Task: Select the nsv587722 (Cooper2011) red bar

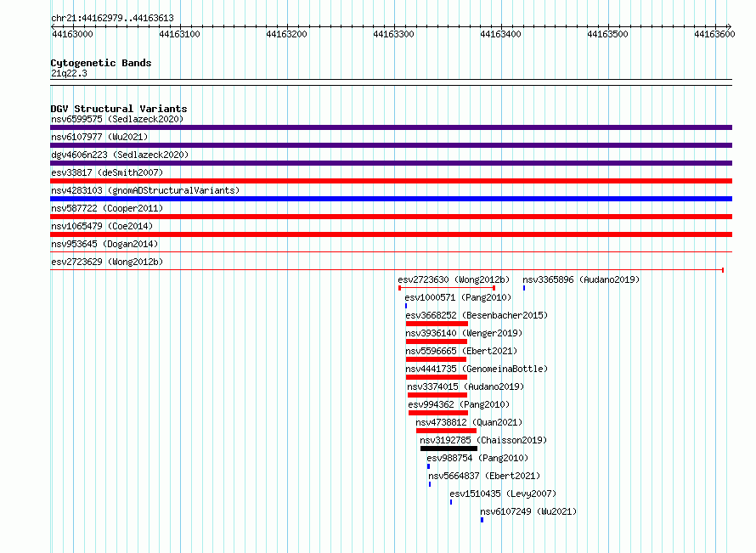Action: coord(391,217)
